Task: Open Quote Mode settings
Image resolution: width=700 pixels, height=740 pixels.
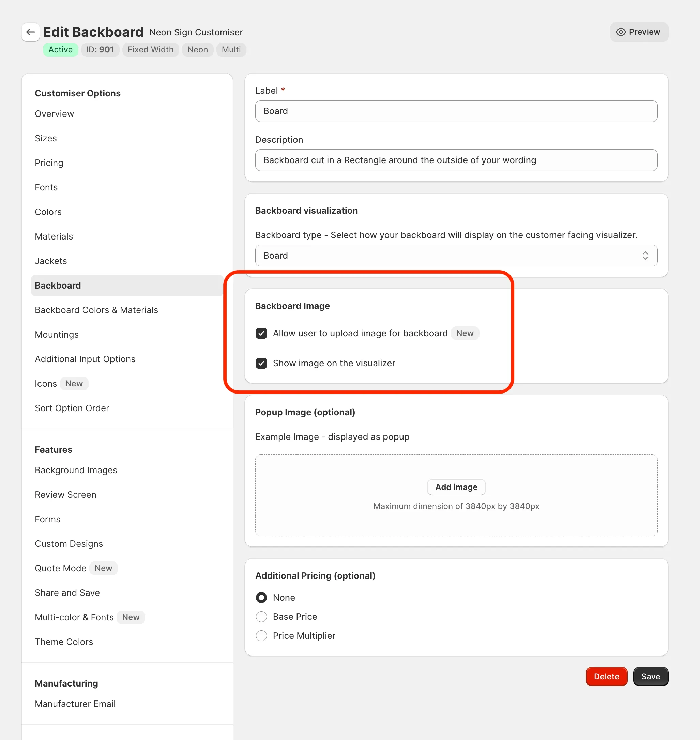Action: click(x=60, y=568)
